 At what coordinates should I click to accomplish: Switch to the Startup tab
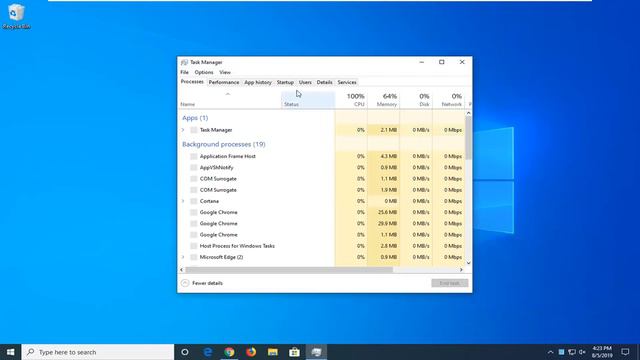click(x=285, y=82)
